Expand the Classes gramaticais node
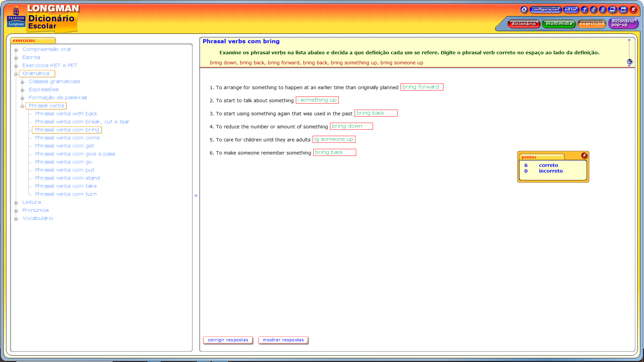 point(22,82)
